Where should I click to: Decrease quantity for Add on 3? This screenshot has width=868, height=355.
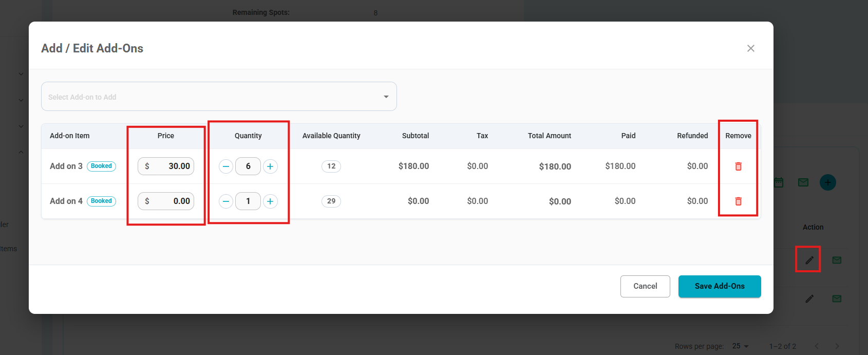pyautogui.click(x=226, y=166)
